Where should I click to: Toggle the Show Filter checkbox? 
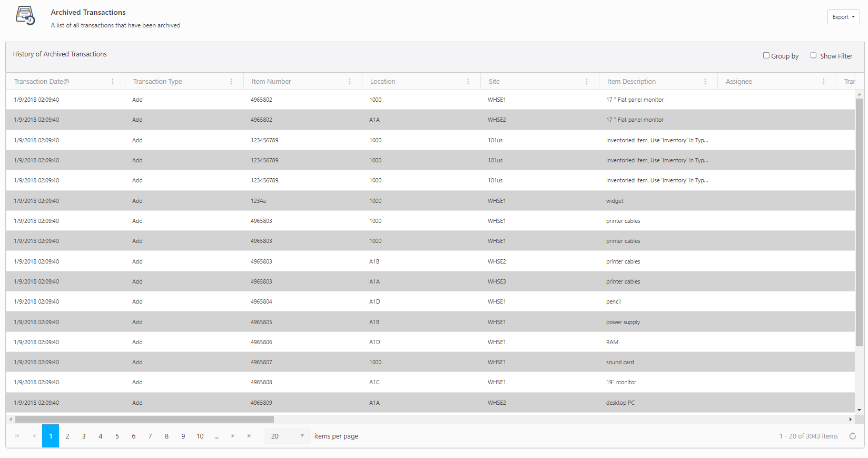coord(813,55)
